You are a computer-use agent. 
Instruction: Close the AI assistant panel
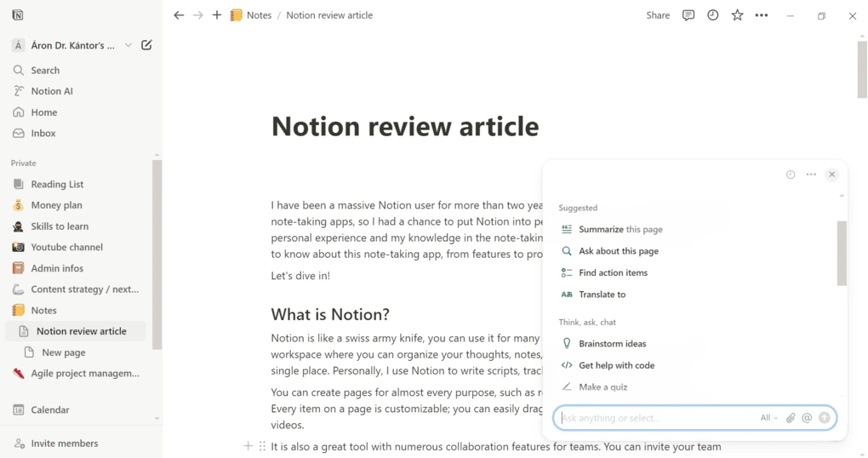pos(831,175)
